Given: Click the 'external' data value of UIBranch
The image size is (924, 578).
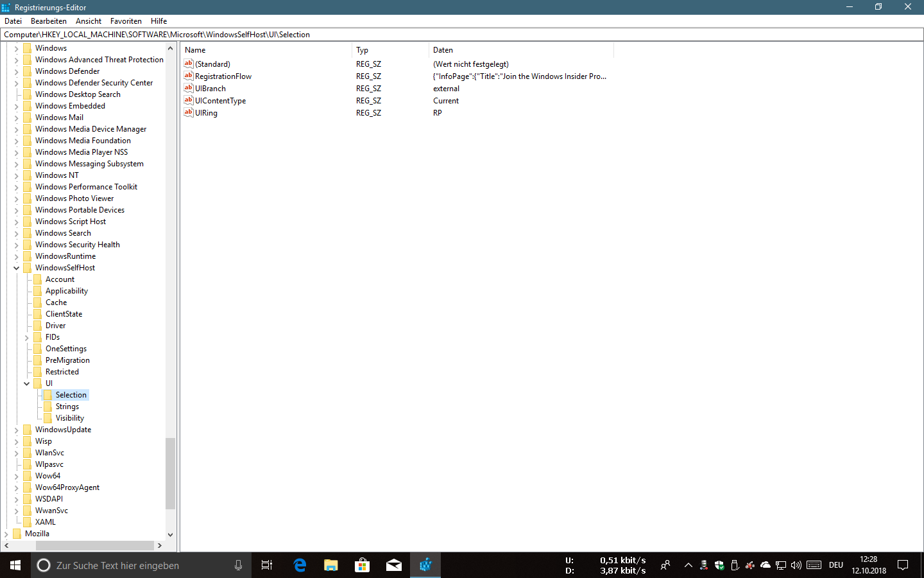Looking at the screenshot, I should point(446,89).
